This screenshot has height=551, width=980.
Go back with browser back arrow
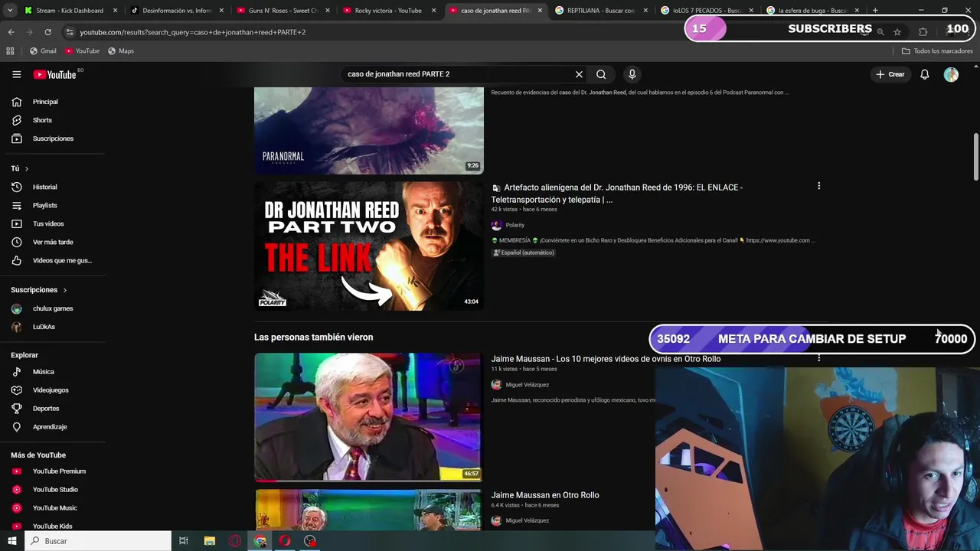11,32
